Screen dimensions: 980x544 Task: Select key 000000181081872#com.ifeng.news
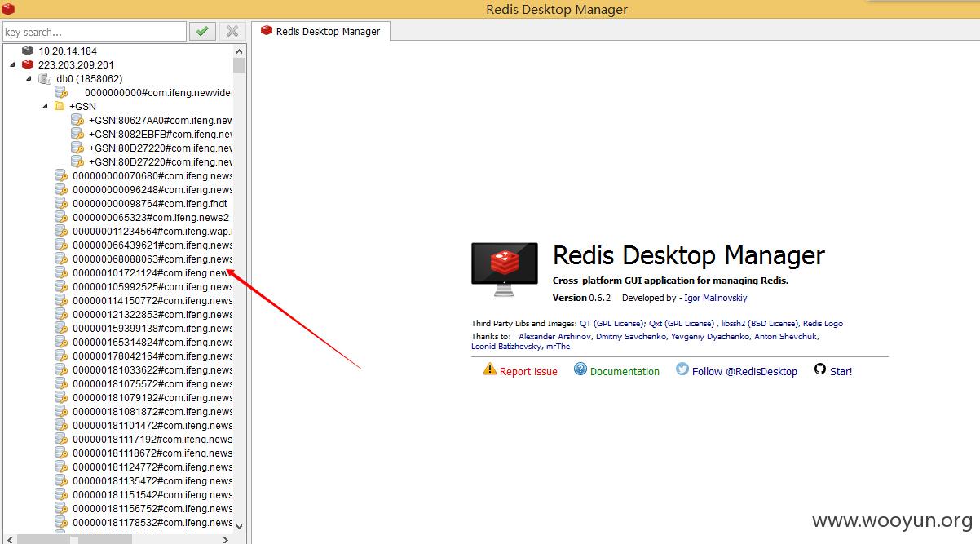click(152, 411)
